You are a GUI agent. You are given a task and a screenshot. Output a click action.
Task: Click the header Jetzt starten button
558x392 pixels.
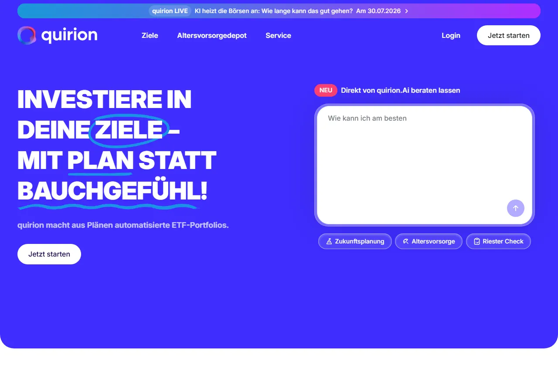tap(509, 35)
